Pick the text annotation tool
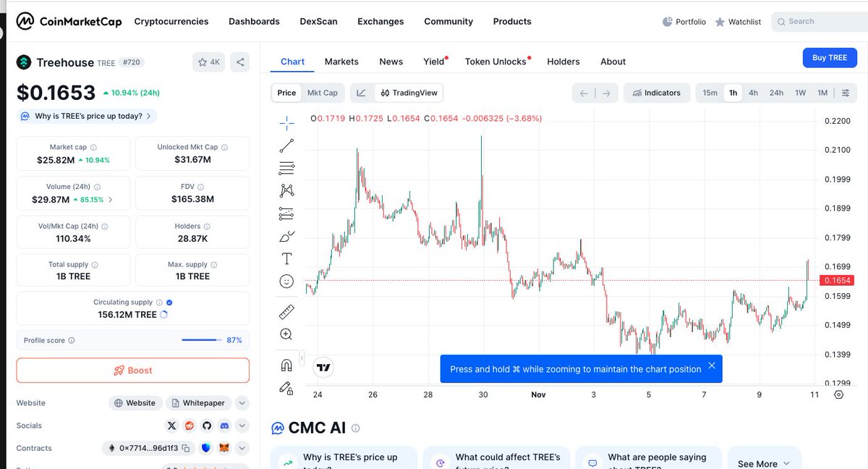 tap(286, 258)
